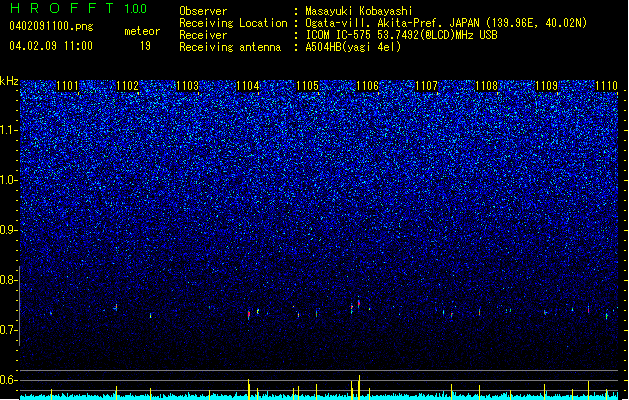The image size is (629, 400).
Task: Click the Receiver field label
Action: [x=203, y=35]
